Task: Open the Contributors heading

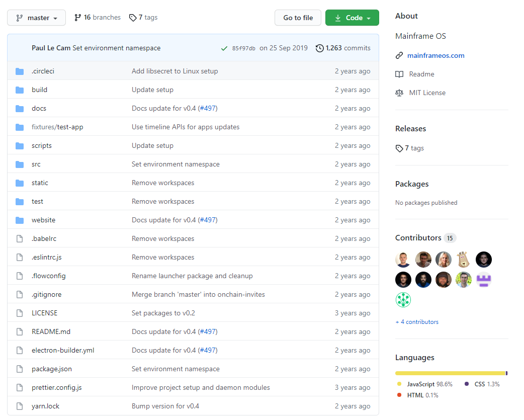Action: click(418, 238)
